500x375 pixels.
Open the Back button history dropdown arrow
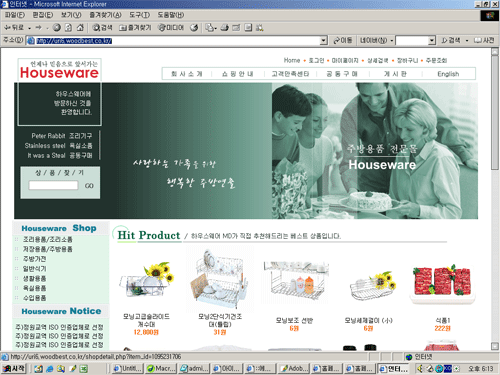coord(29,28)
